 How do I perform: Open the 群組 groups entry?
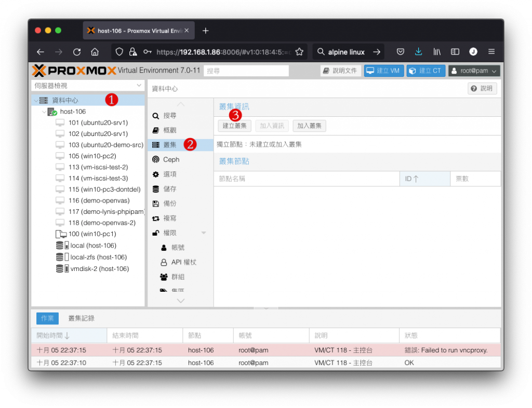point(180,277)
